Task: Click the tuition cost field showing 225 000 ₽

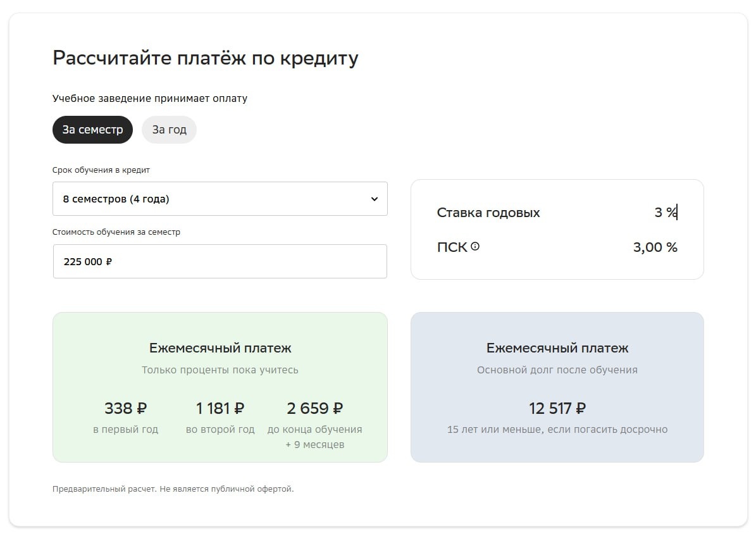Action: pos(220,261)
